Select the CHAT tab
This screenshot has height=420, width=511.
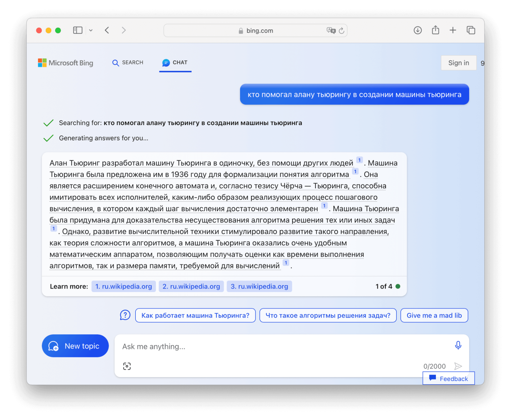coord(175,63)
